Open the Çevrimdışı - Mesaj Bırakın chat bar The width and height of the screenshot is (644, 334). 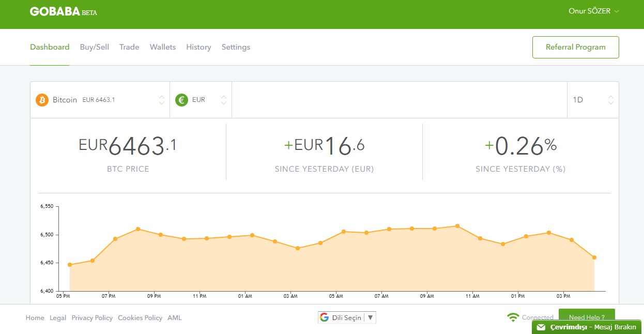(x=587, y=327)
